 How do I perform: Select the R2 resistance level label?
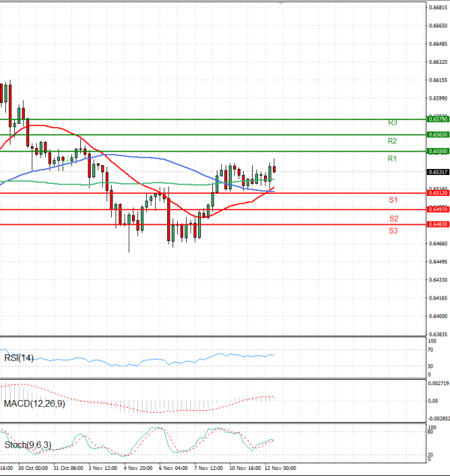[x=392, y=140]
